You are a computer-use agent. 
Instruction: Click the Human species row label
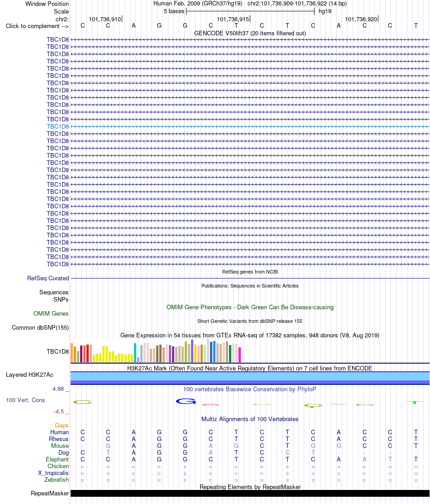pyautogui.click(x=59, y=432)
